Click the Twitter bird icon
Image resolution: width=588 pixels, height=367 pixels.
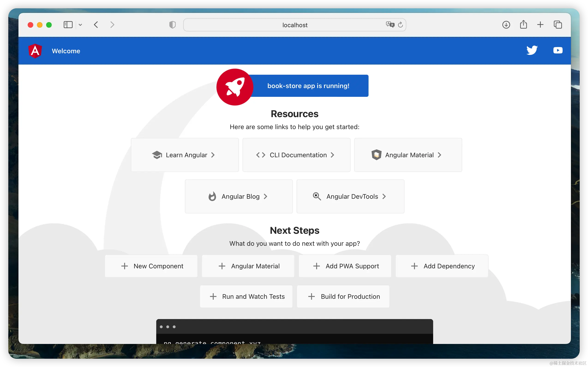tap(532, 50)
